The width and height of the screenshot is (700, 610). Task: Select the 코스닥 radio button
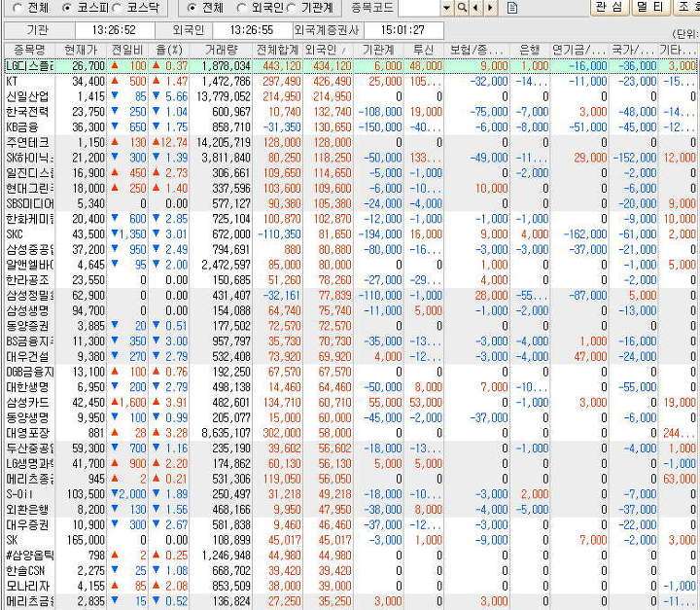117,8
